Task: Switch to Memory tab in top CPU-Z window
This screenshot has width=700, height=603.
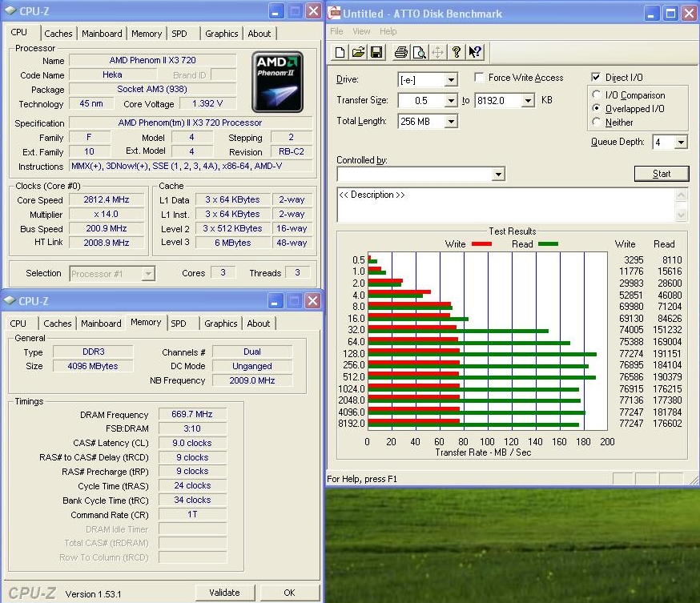Action: point(147,34)
